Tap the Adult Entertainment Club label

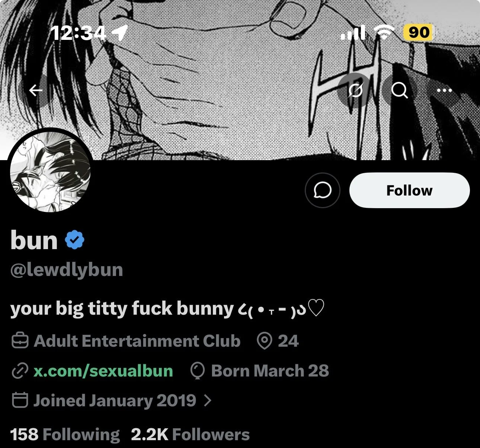(137, 341)
